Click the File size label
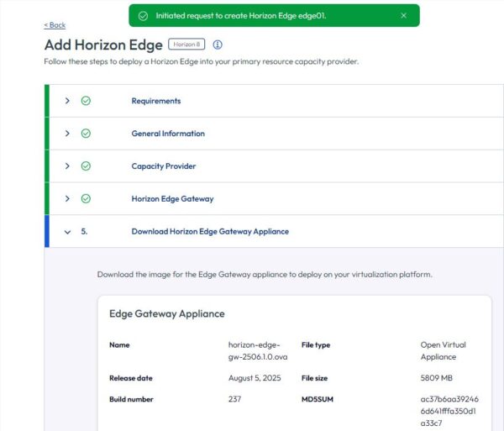Viewport: 504px width, 431px height. coord(314,378)
